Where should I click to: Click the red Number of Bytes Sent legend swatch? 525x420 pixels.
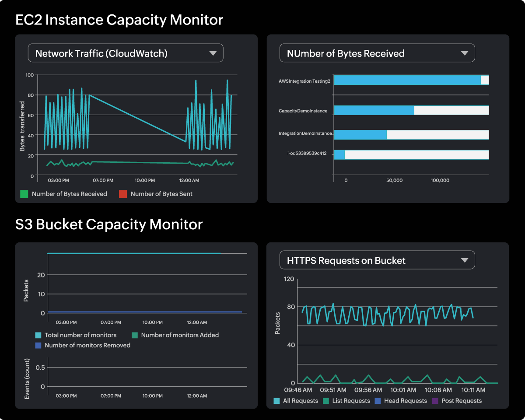(x=123, y=193)
